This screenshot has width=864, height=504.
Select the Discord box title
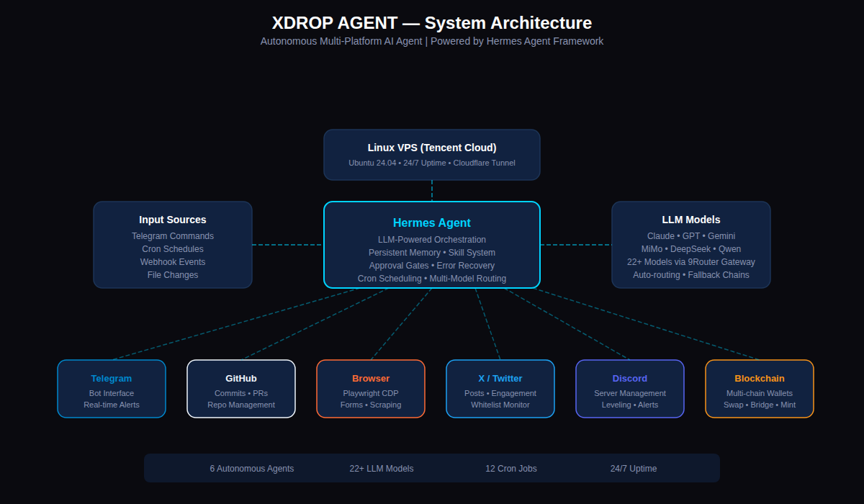pos(630,378)
